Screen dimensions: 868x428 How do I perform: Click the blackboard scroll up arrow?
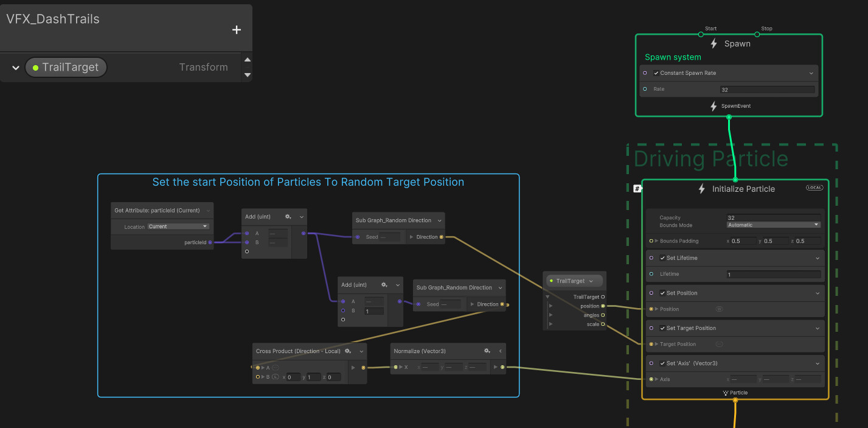pos(247,59)
